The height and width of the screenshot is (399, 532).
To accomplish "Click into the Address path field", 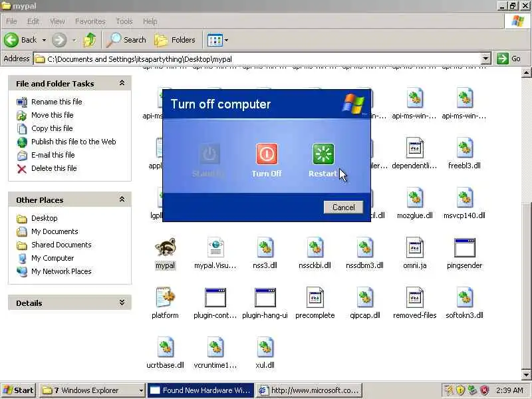I will coord(258,59).
